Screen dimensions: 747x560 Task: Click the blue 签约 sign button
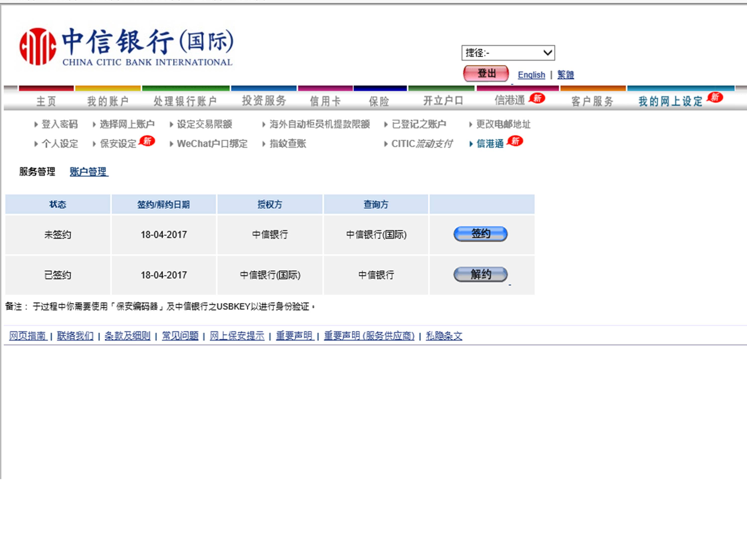tap(480, 234)
